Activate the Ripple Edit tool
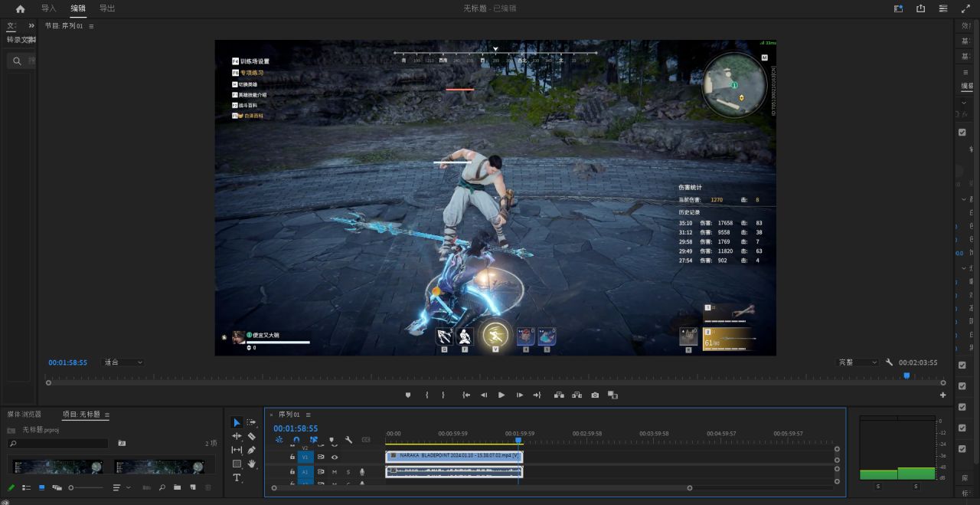980x505 pixels. tap(237, 436)
